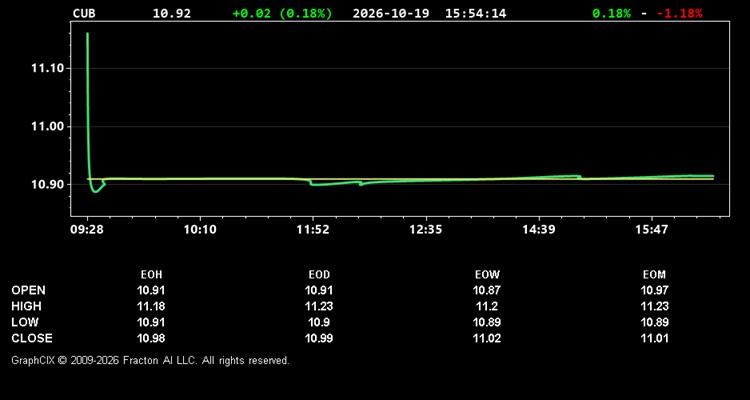Select the EOW column header
Screen dimensions: 750x400
[487, 275]
